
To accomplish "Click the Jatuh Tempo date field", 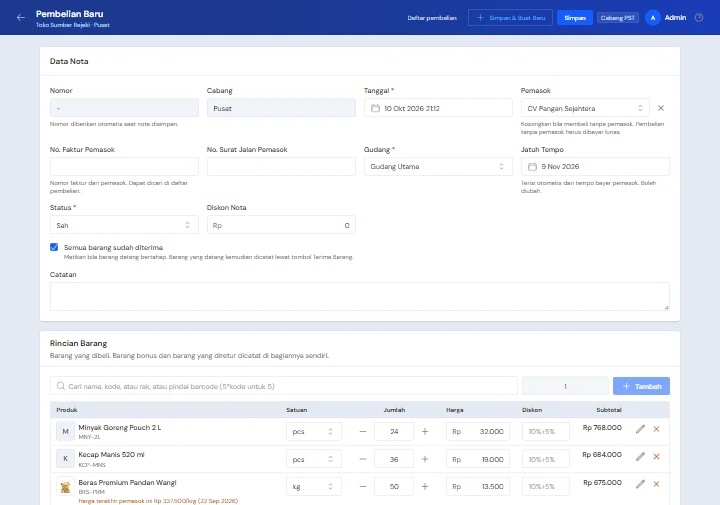I will [x=595, y=166].
